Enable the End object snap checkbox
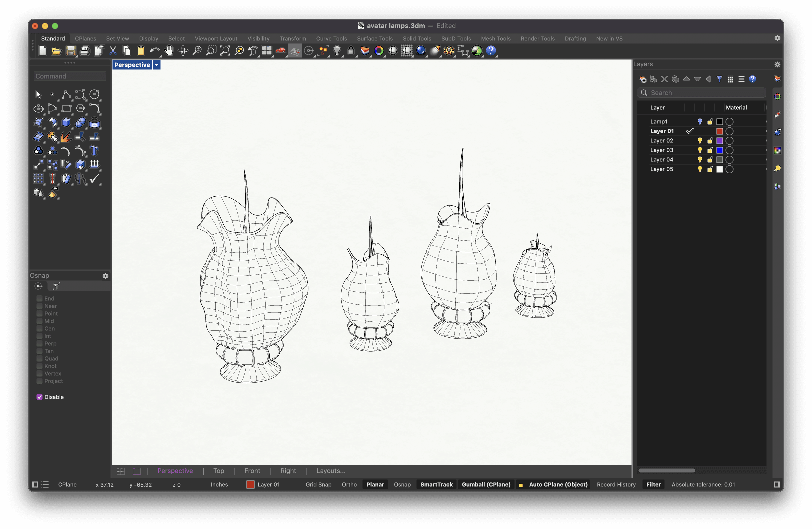This screenshot has width=812, height=529. [x=39, y=298]
